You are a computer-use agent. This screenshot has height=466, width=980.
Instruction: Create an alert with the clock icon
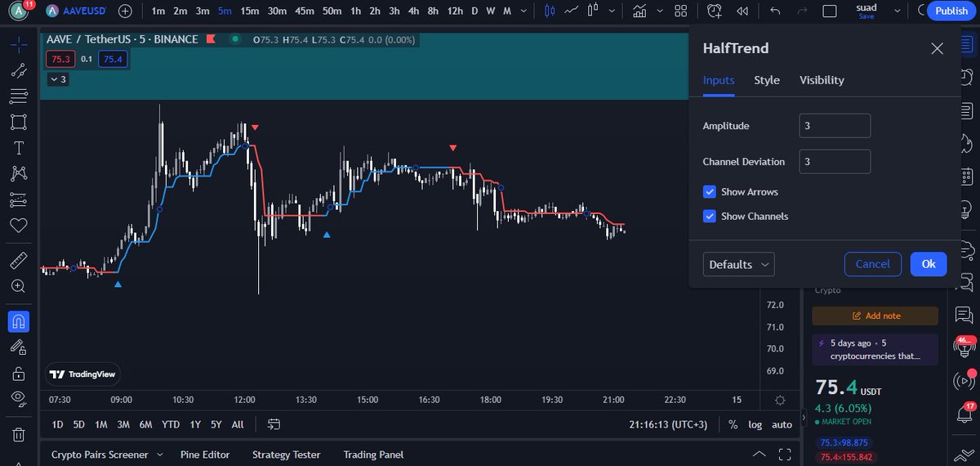pyautogui.click(x=715, y=11)
